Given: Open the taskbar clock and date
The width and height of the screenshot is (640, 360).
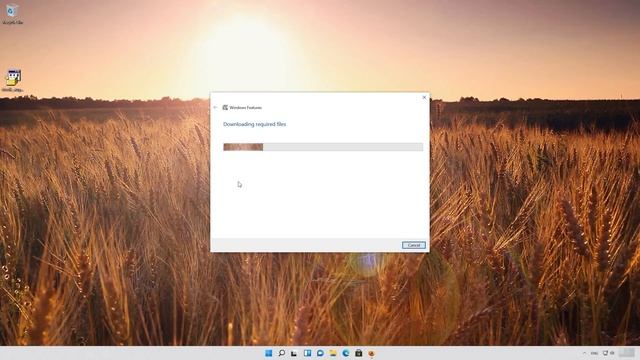Looking at the screenshot, I should click(627, 353).
